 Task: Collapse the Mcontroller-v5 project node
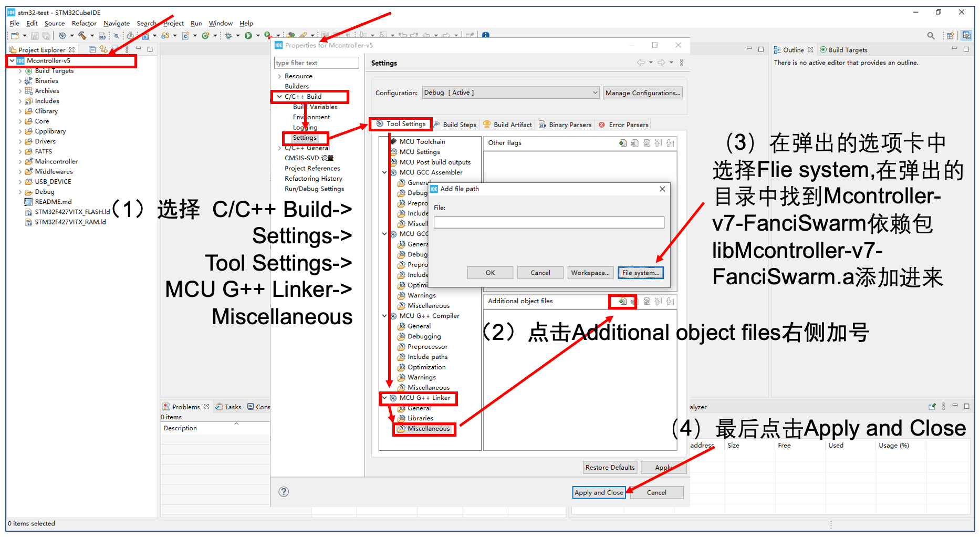(x=12, y=61)
